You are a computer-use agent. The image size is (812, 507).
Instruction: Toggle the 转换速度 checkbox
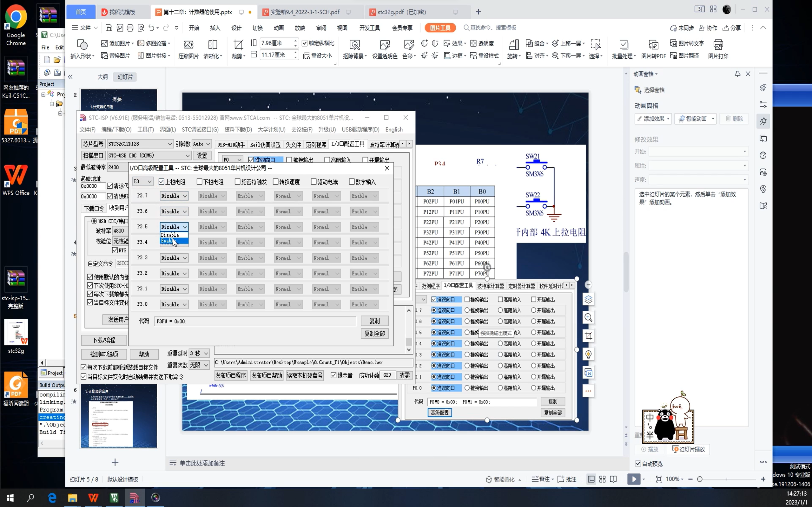[x=276, y=182]
